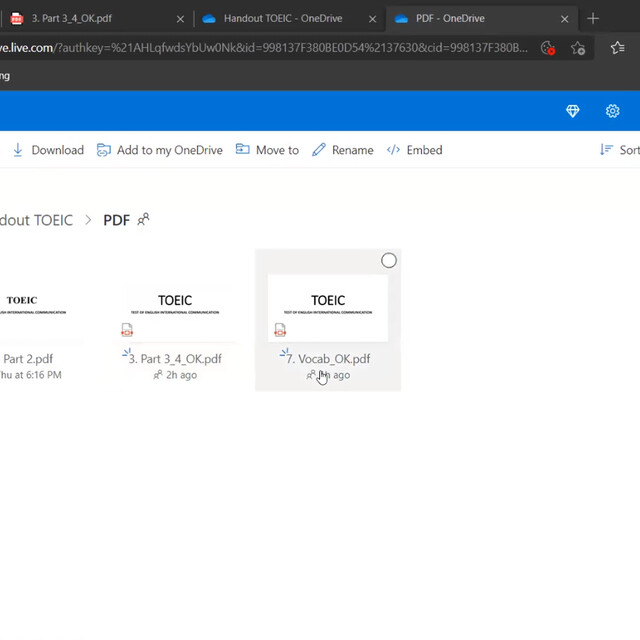Click the Premium diamond icon in header

[x=573, y=111]
